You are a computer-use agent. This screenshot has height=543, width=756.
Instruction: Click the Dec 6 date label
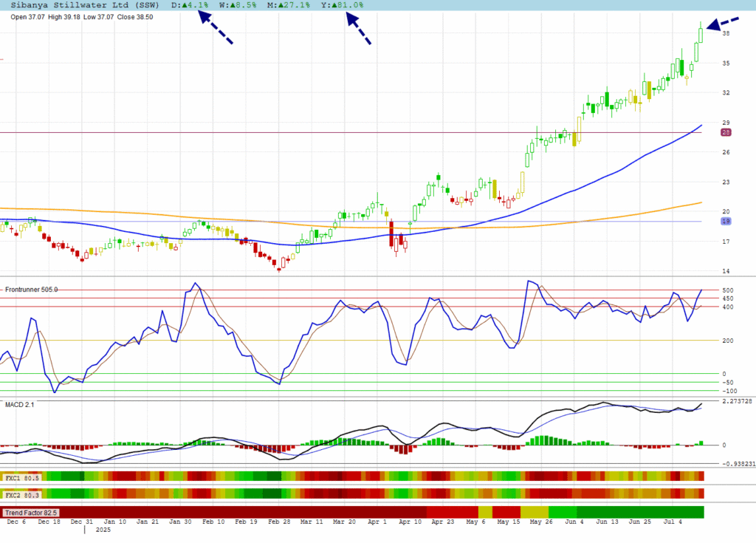pos(16,522)
